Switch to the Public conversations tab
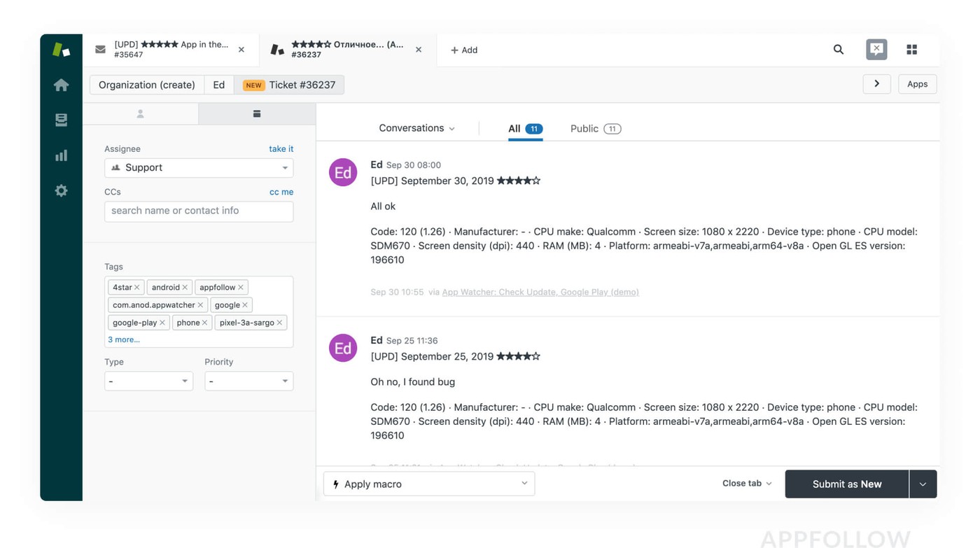 coord(595,129)
